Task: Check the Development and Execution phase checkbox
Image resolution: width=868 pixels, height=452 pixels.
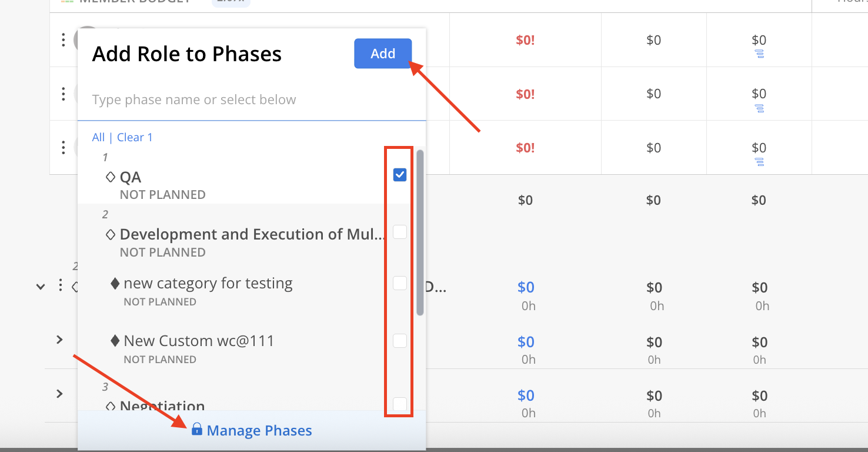Action: [400, 232]
